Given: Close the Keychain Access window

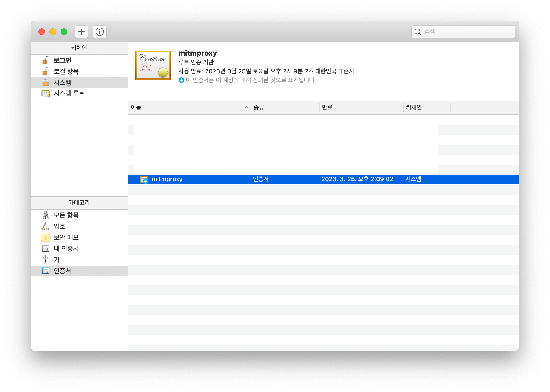Looking at the screenshot, I should click(x=42, y=32).
